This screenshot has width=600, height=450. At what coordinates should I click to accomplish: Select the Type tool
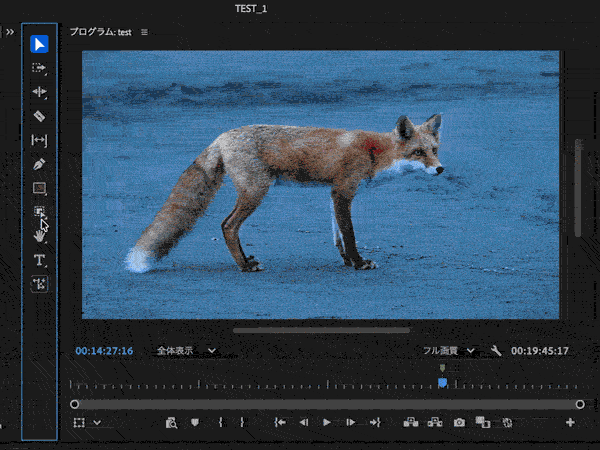point(39,260)
